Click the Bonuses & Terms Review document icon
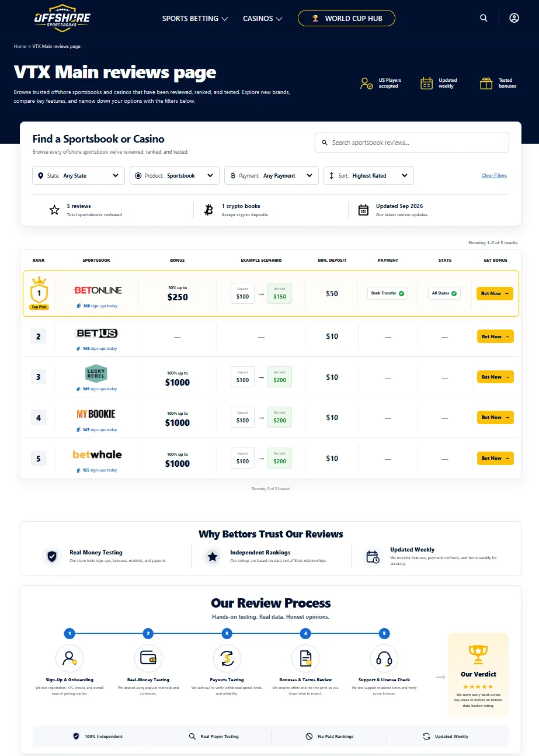Viewport: 539px width, 756px height. click(305, 658)
